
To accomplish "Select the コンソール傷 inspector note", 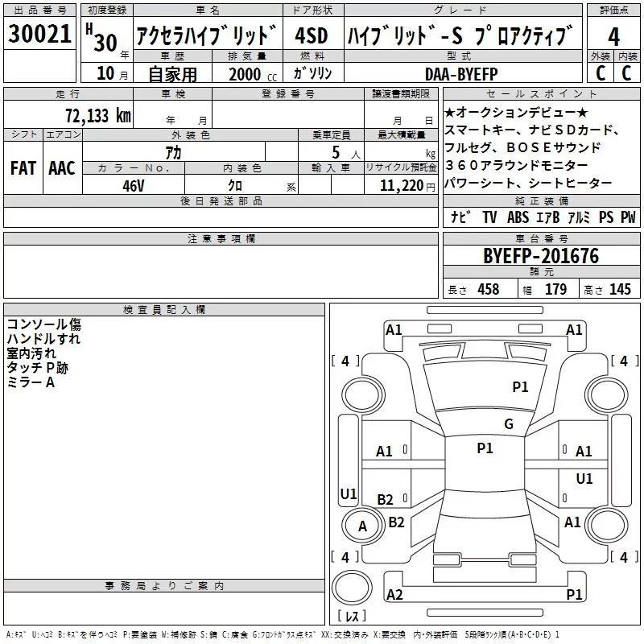I will [x=43, y=324].
